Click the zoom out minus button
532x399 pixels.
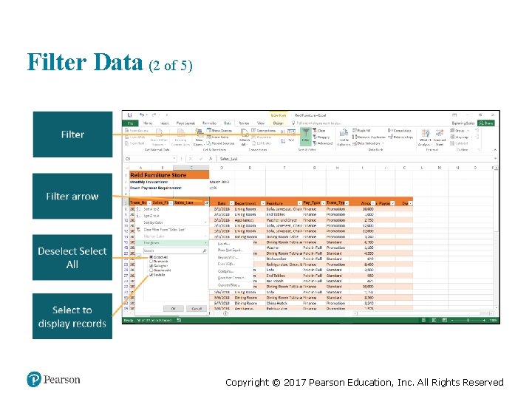pos(452,320)
